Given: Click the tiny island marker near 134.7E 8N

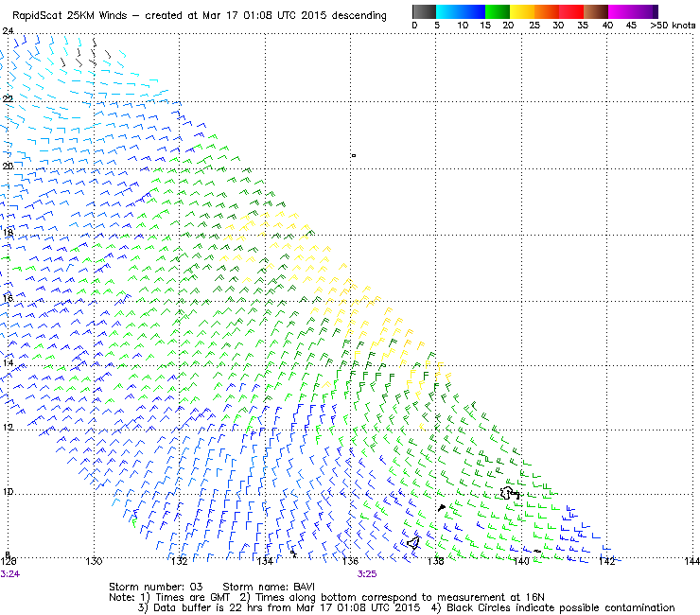Looking at the screenshot, I should [293, 553].
